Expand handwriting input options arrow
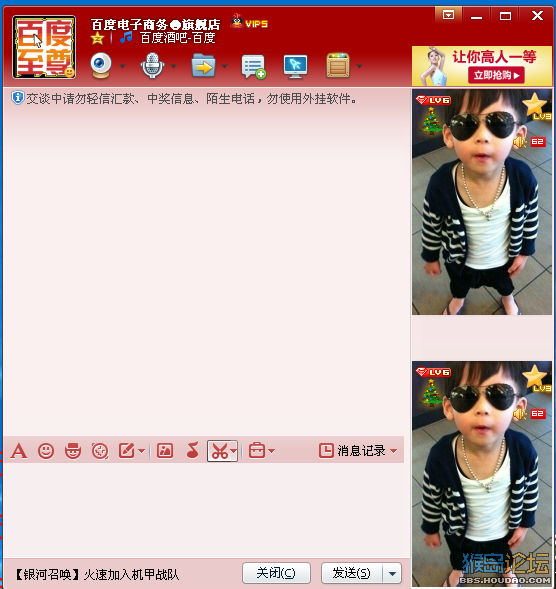The image size is (556, 589). (142, 451)
